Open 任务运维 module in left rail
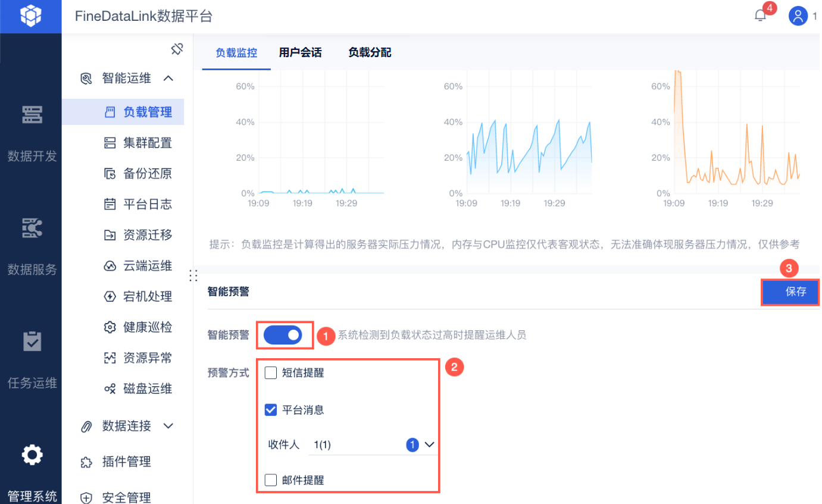 [31, 359]
